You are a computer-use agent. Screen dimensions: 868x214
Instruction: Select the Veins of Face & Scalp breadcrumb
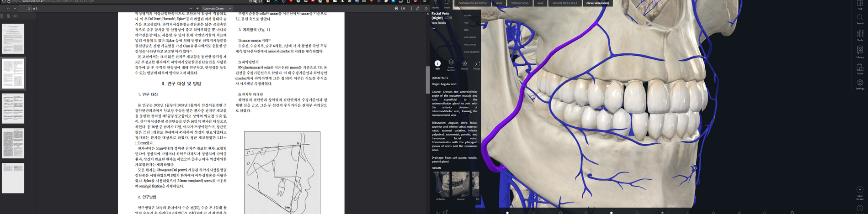coord(564,3)
